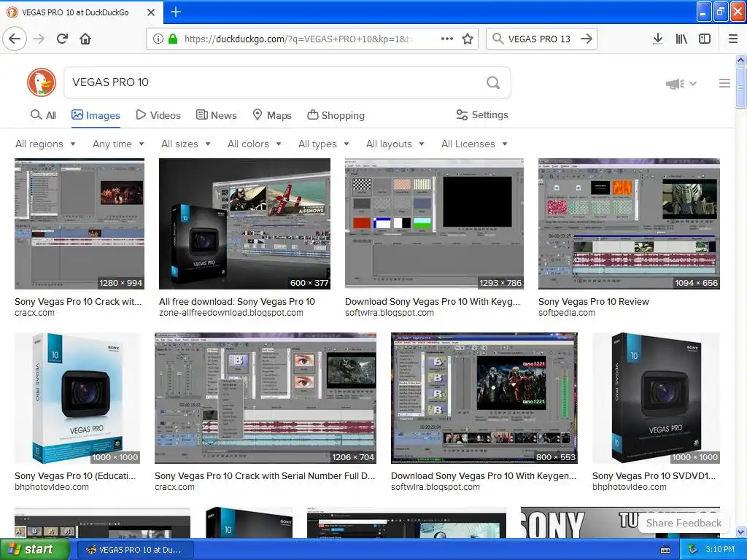Click the system tray icon next to the clock
This screenshot has height=560, width=747.
(x=693, y=550)
